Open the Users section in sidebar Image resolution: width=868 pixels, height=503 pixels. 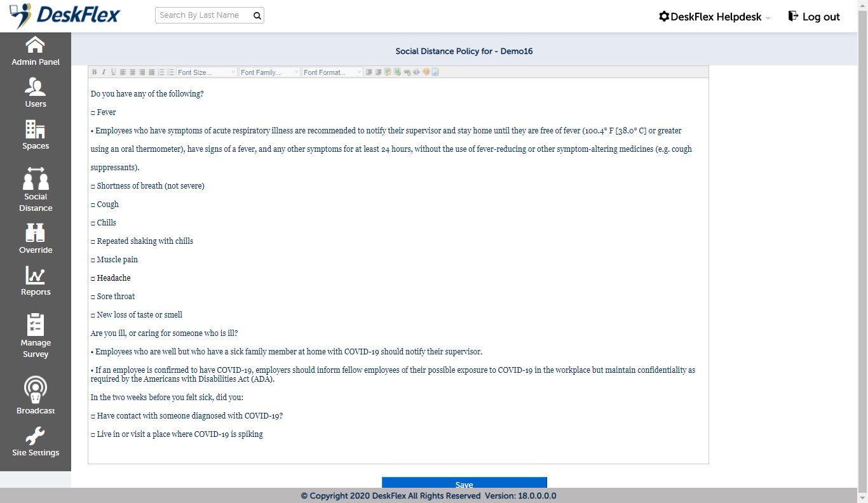36,93
